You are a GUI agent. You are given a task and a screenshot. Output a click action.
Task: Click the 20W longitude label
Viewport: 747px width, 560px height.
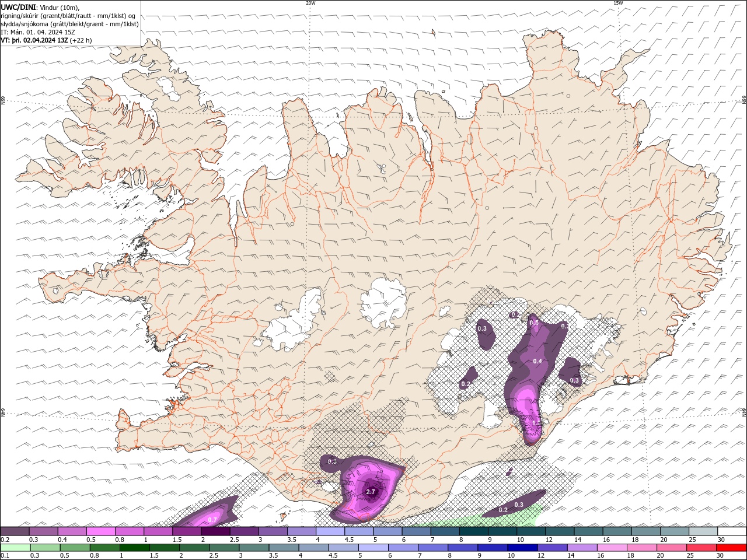(x=310, y=3)
